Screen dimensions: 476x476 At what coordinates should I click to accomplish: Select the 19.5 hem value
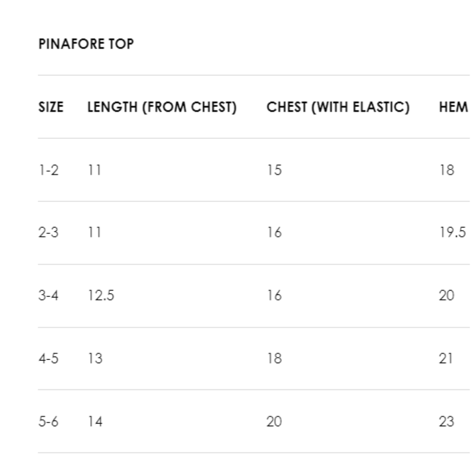[452, 232]
